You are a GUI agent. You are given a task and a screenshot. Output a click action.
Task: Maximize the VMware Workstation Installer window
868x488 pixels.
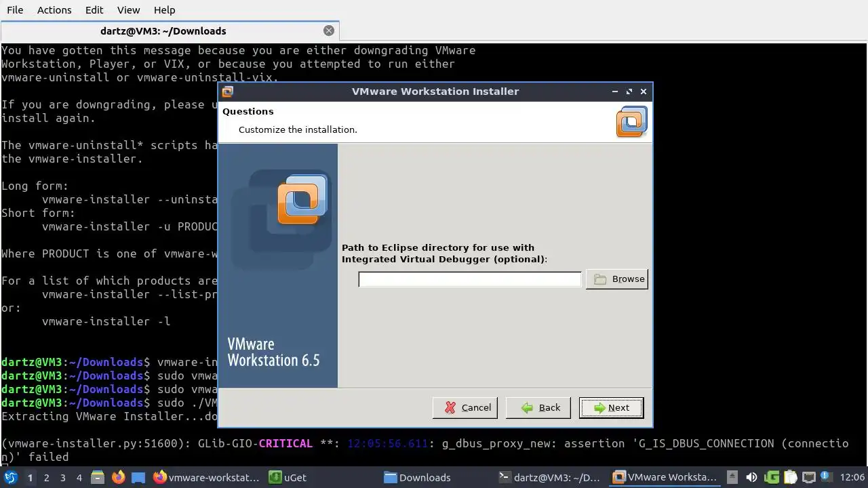pos(629,91)
